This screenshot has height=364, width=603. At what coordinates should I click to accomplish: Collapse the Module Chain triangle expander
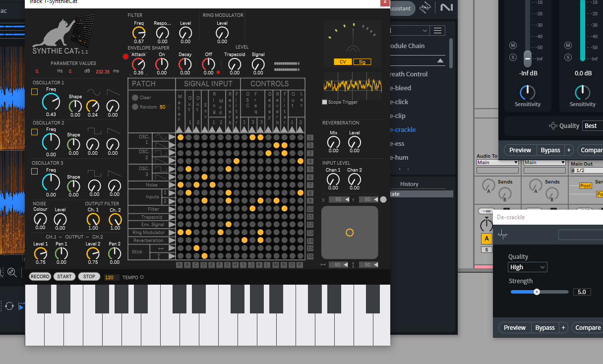point(440,61)
